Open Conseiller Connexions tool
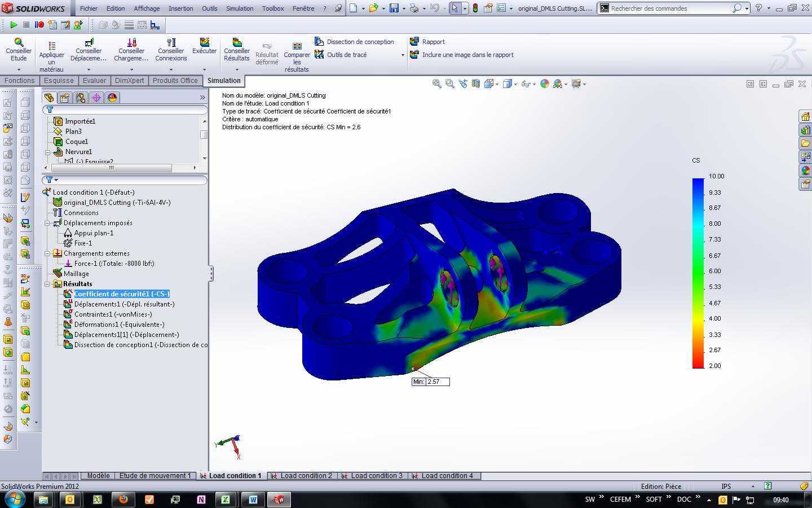This screenshot has width=812, height=508. (x=171, y=50)
